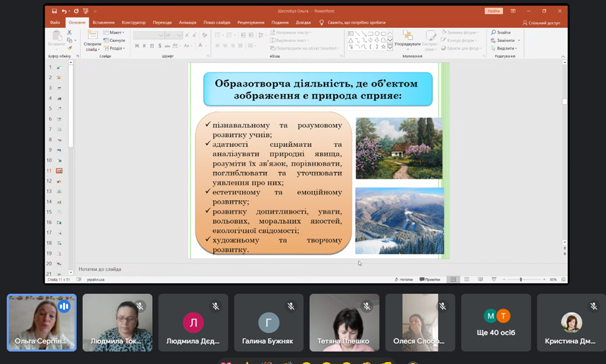Screen dimensions: 606x364
Task: Click the Знайти search button
Action: pos(501,32)
